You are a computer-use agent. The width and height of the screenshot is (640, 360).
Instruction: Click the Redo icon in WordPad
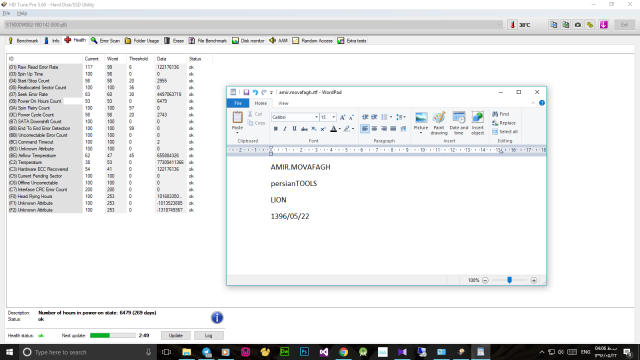(264, 92)
